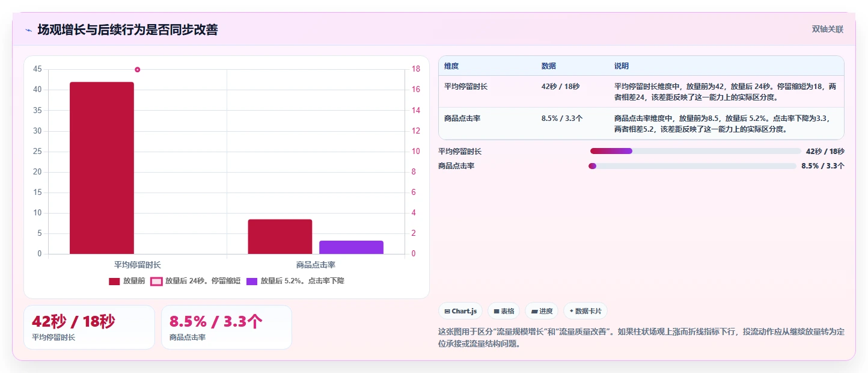Click the 45 left axis value
This screenshot has width=868, height=373.
click(37, 69)
